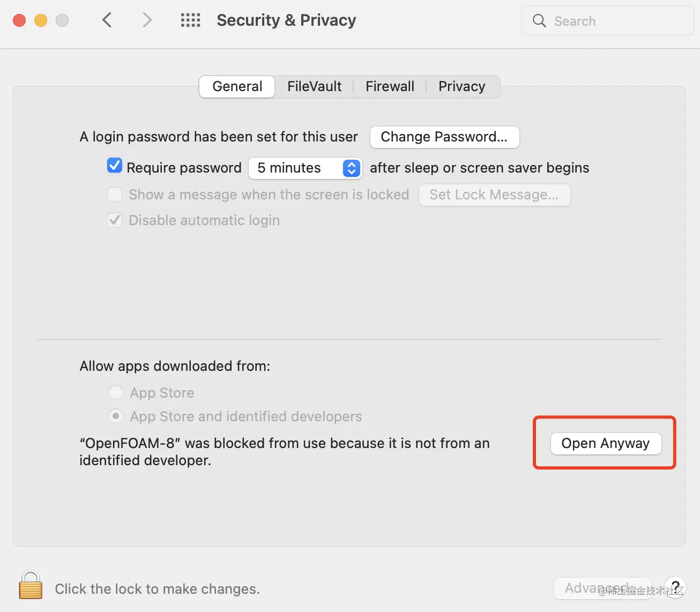This screenshot has height=612, width=700.
Task: Switch to the FileVault tab
Action: pyautogui.click(x=314, y=86)
